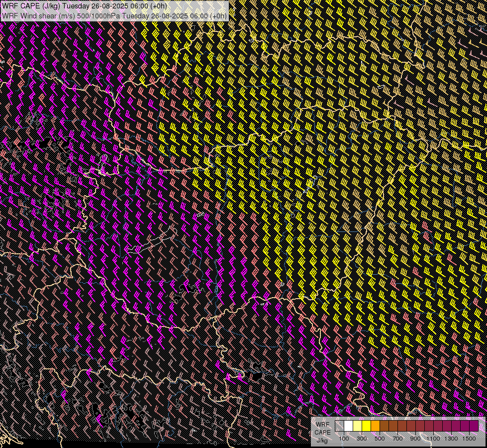The height and width of the screenshot is (448, 487).
Task: Select the pale yellow legend swatch
Action: [x=358, y=426]
